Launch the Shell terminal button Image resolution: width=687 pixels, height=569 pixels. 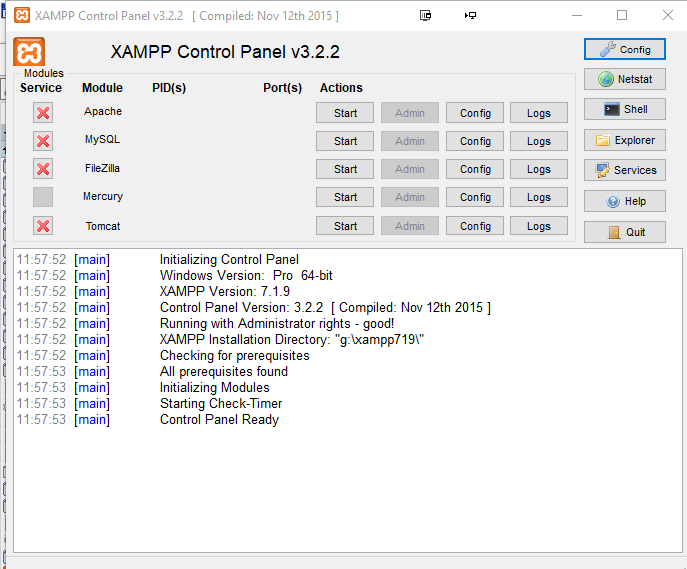625,109
